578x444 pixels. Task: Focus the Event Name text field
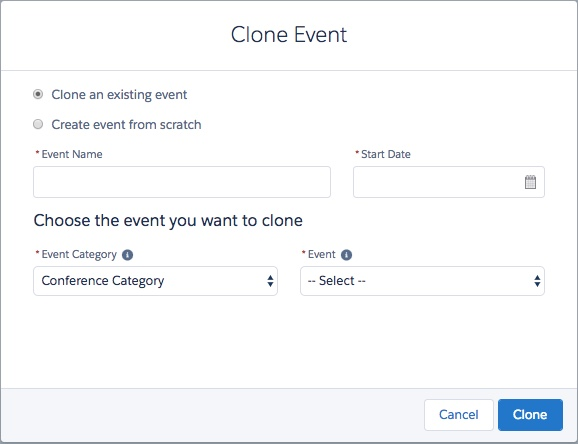coord(182,182)
